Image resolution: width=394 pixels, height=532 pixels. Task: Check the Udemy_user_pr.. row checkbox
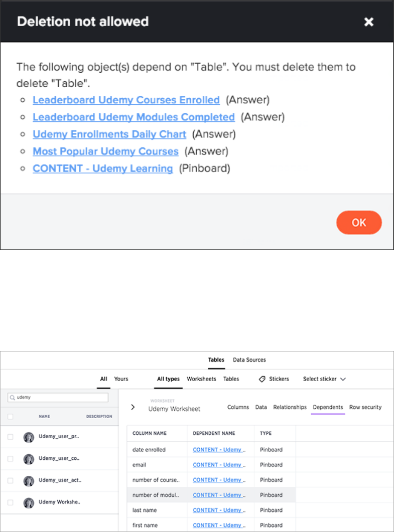(x=11, y=437)
